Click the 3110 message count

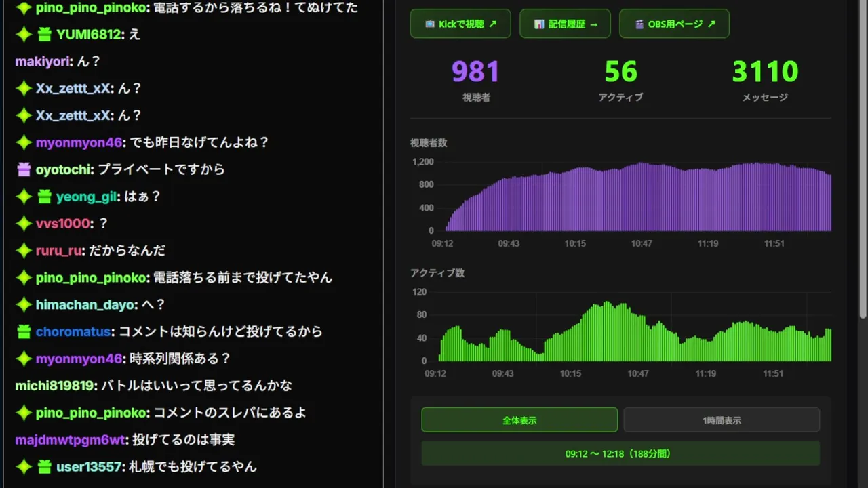point(765,72)
